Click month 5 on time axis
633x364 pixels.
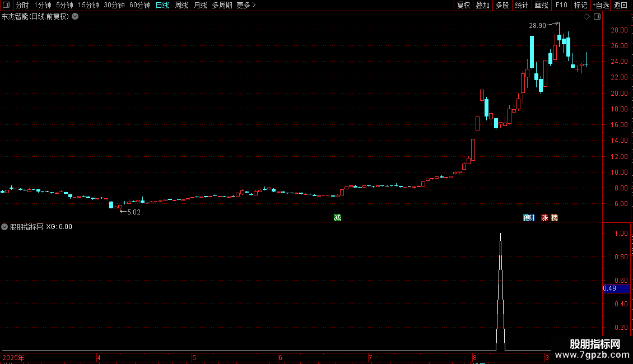pos(194,357)
